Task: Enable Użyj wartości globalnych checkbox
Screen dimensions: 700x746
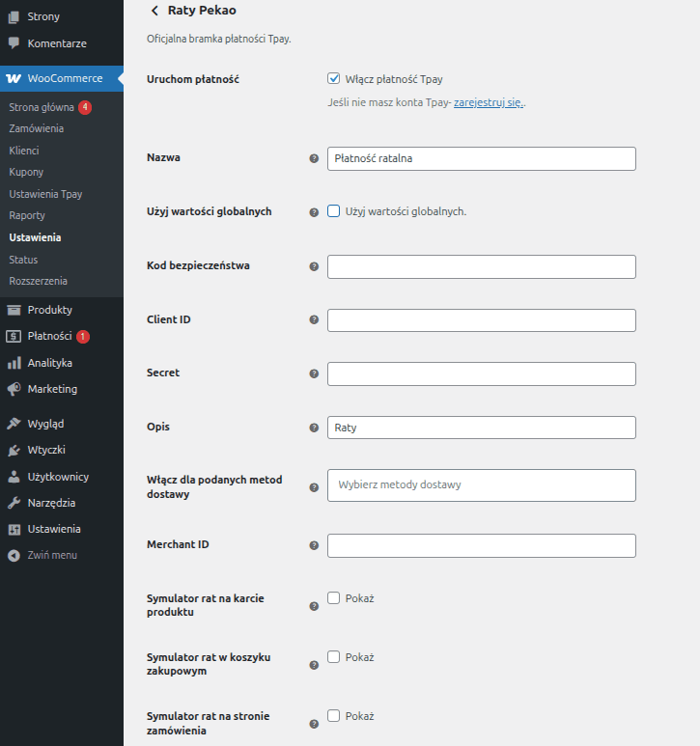Action: tap(334, 211)
